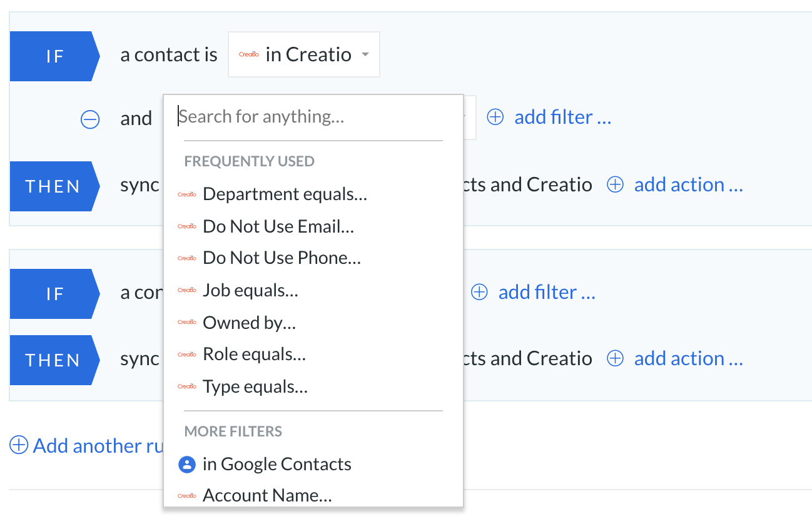Click plus icon beside first add action

pos(616,184)
